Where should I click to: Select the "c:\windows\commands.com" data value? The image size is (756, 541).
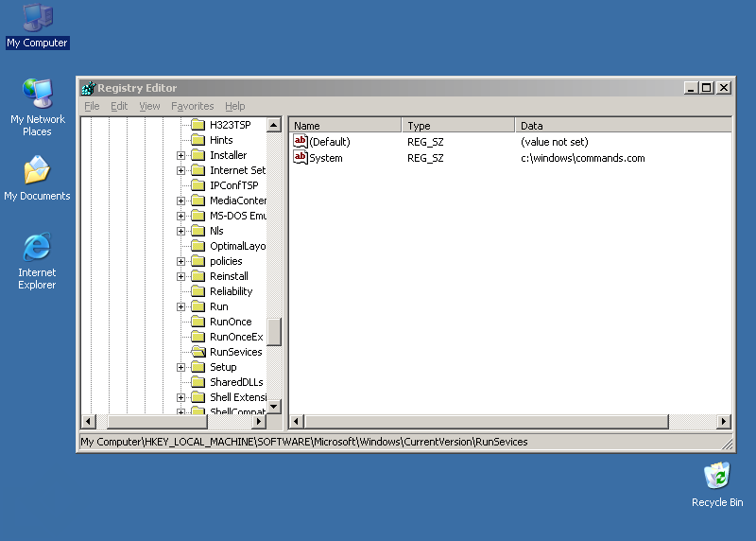pyautogui.click(x=582, y=158)
